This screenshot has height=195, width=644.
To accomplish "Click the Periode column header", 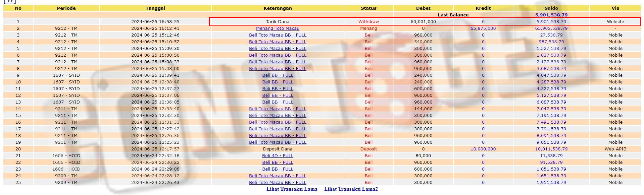I will click(66, 8).
